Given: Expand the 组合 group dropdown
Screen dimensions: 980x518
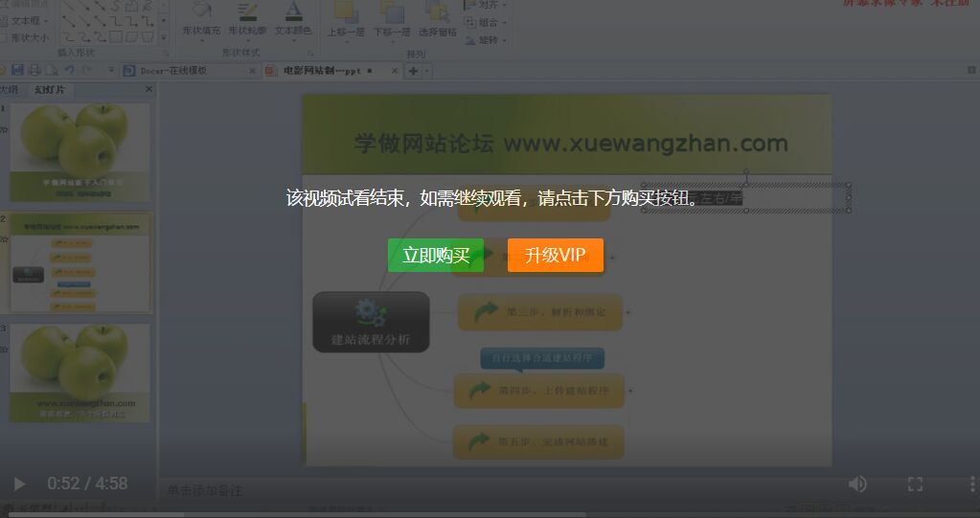Looking at the screenshot, I should pyautogui.click(x=489, y=22).
